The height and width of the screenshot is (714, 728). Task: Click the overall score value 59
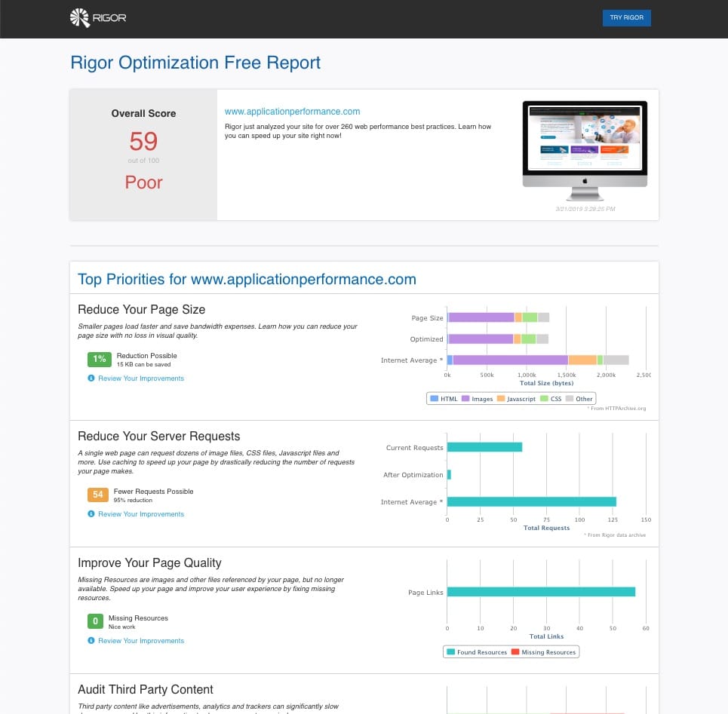pyautogui.click(x=143, y=141)
